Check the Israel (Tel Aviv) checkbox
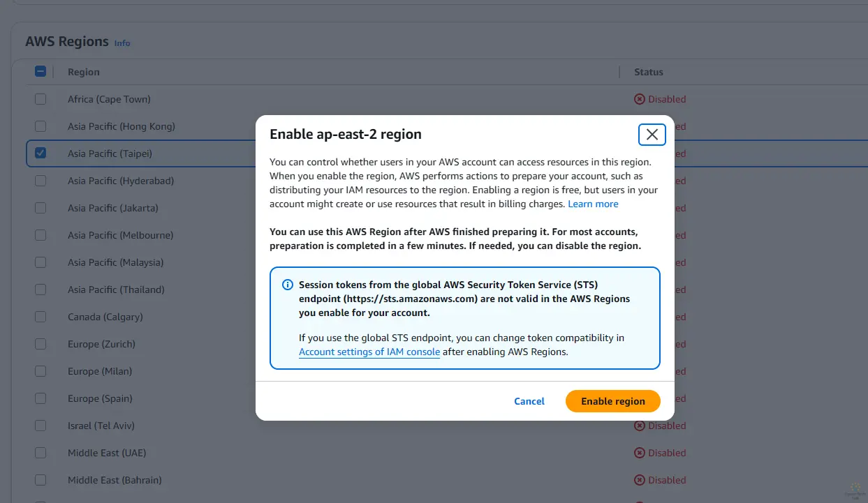The width and height of the screenshot is (868, 503). pos(41,426)
